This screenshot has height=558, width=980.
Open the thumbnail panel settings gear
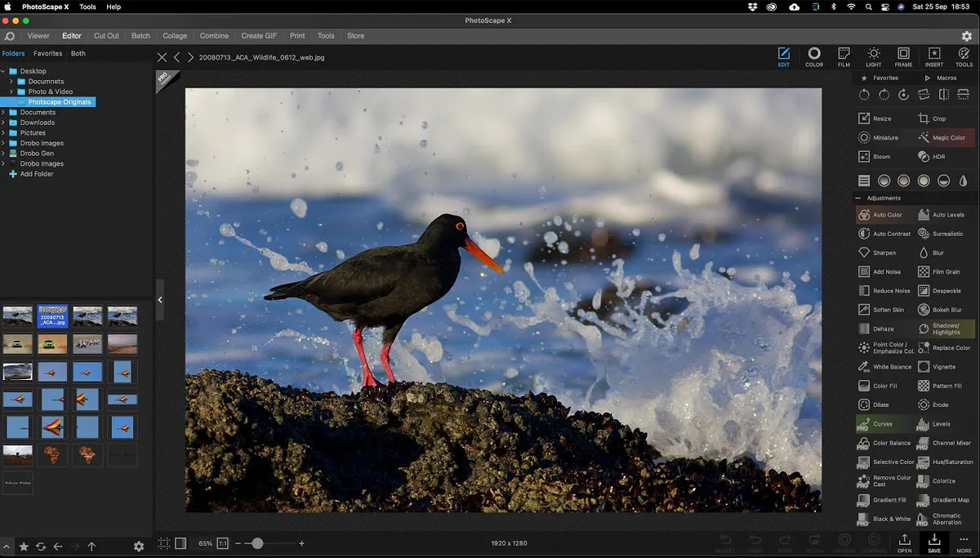139,547
